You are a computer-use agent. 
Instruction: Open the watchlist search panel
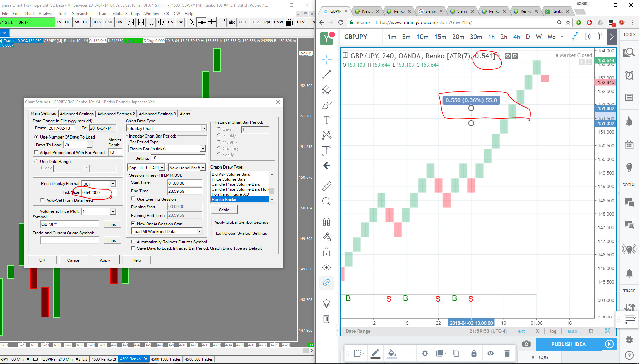point(629,52)
